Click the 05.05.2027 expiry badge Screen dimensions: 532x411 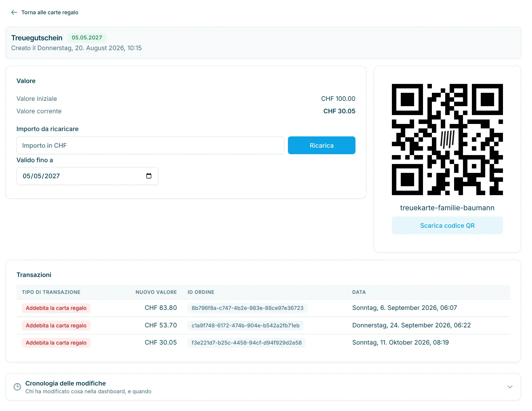tap(87, 38)
